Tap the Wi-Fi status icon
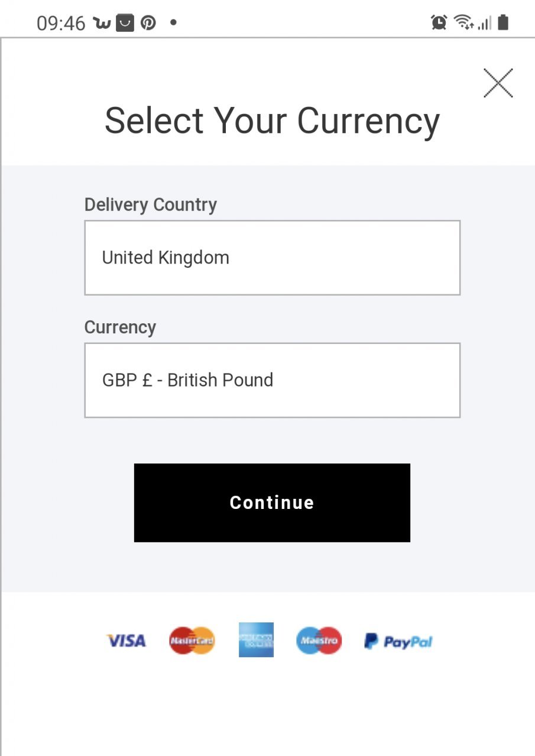The height and width of the screenshot is (756, 535). [464, 23]
